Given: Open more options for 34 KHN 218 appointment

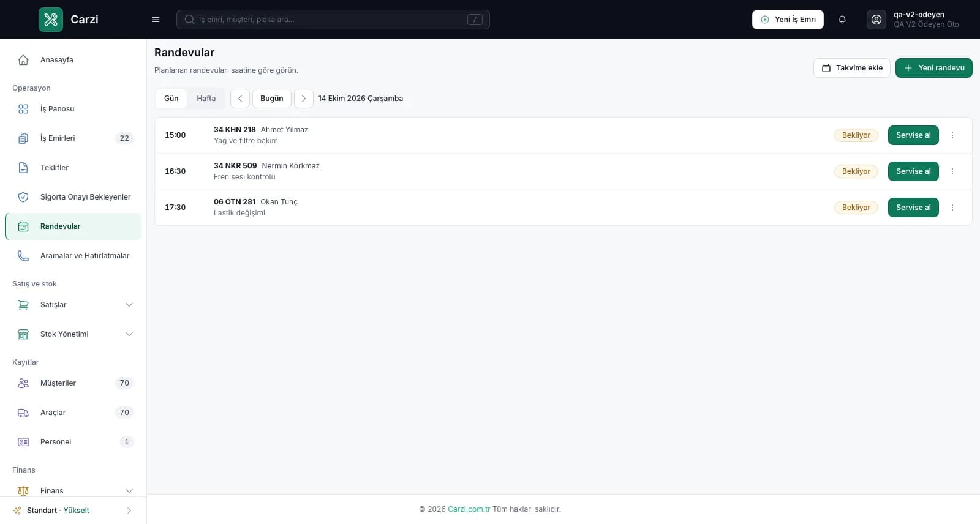Looking at the screenshot, I should (952, 135).
